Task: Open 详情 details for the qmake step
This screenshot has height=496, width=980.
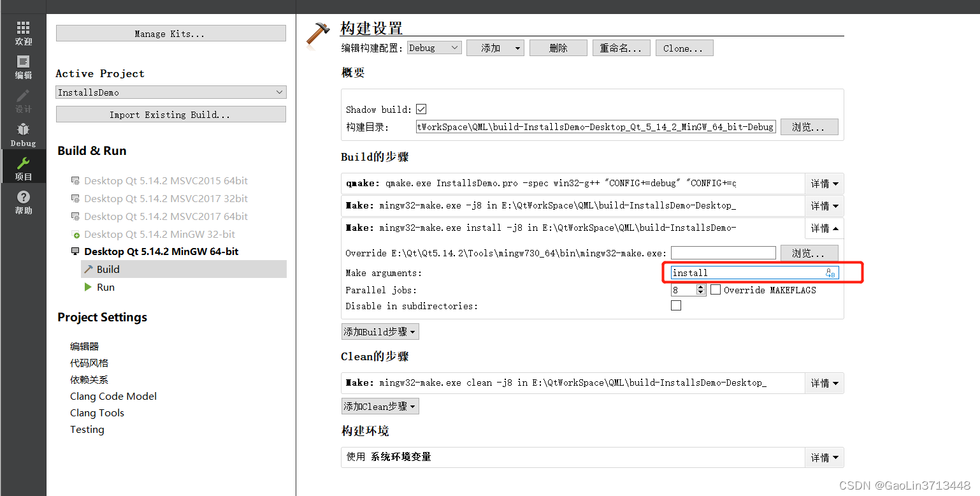Action: coord(824,183)
